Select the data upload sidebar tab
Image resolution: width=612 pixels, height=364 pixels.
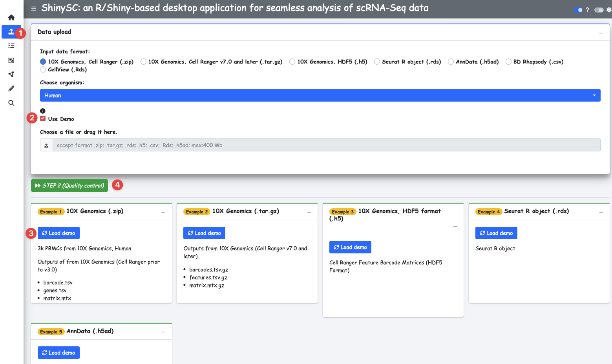coord(11,32)
